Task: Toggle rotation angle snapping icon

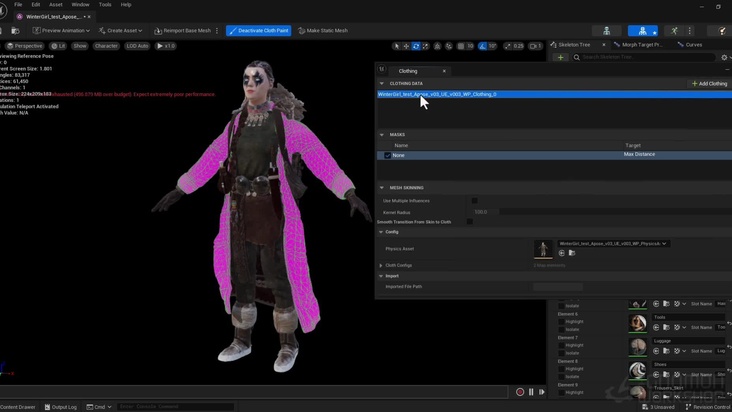Action: click(x=483, y=46)
